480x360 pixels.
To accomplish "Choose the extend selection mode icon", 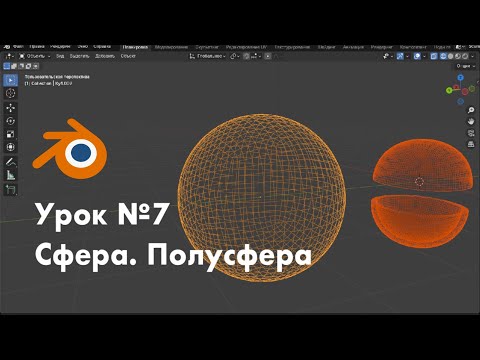I will 14,66.
